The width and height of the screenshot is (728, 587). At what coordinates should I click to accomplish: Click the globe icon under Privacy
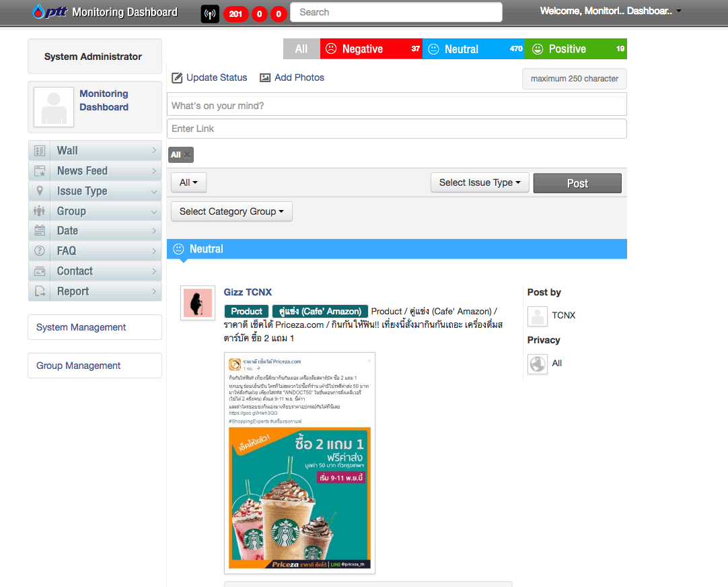(538, 364)
